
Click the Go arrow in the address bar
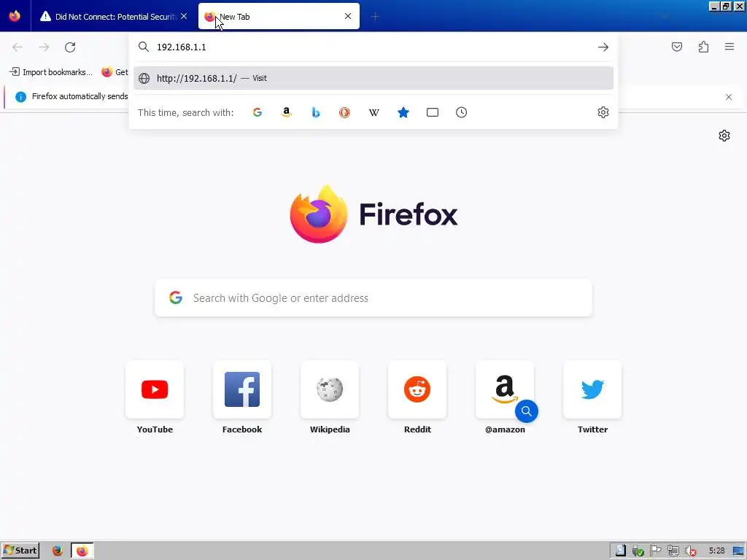point(603,47)
